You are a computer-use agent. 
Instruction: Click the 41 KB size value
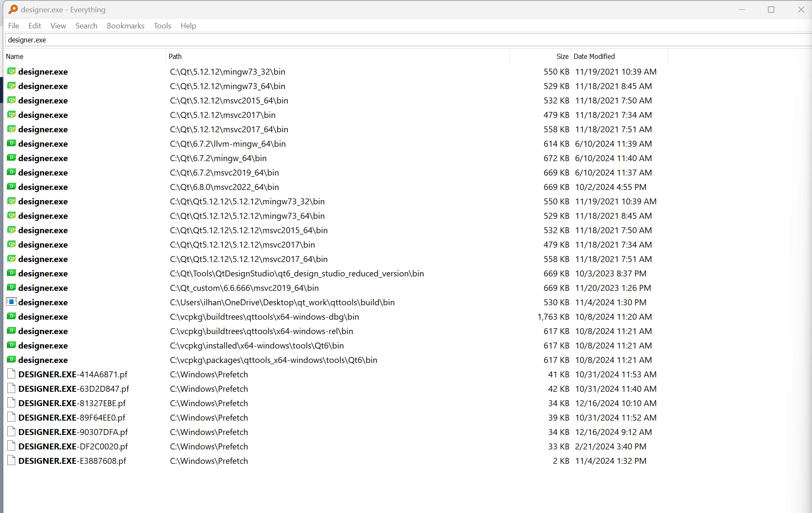coord(558,374)
